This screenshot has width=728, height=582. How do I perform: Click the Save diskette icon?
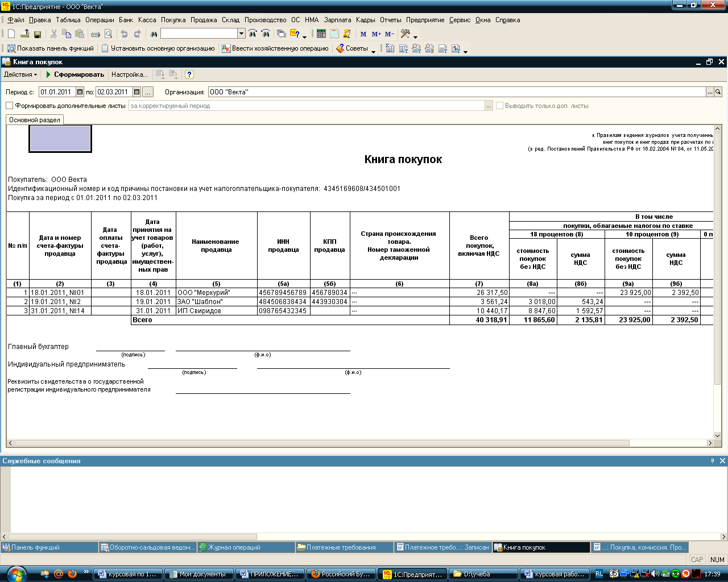click(38, 34)
